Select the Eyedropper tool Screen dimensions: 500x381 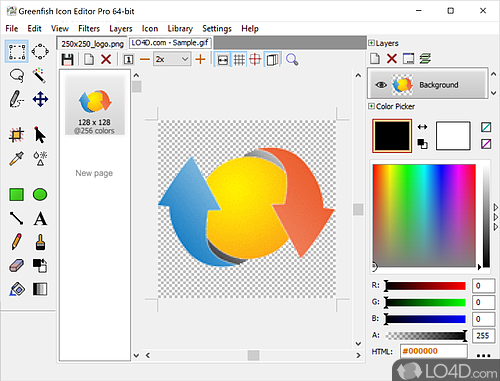click(x=17, y=158)
